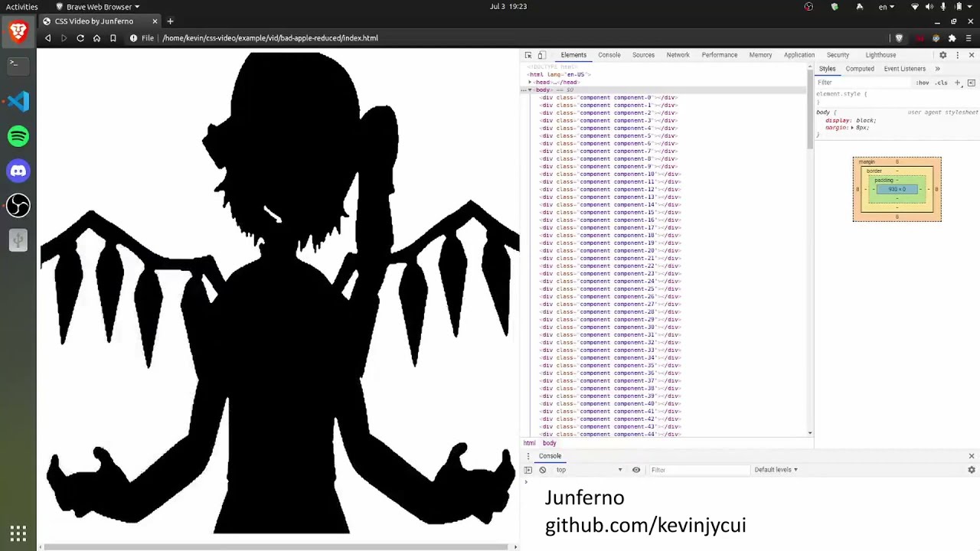Toggle the .cls class editor button

coord(941,83)
